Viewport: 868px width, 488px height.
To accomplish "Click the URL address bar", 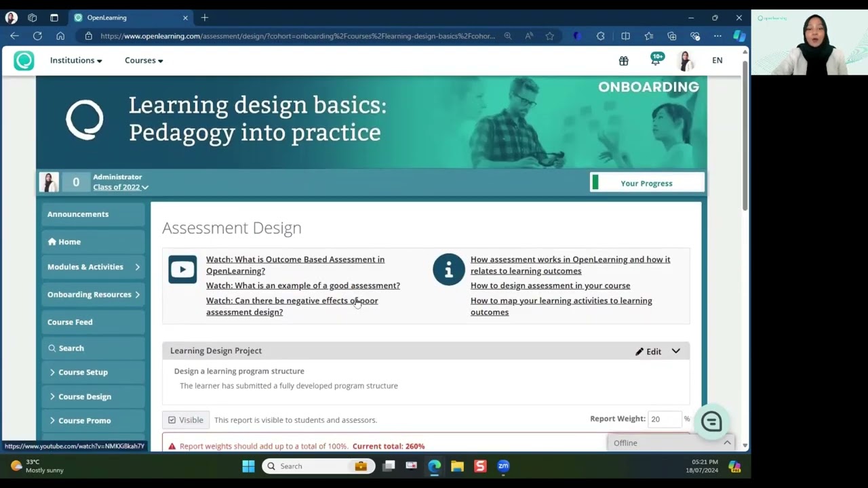I will click(298, 36).
